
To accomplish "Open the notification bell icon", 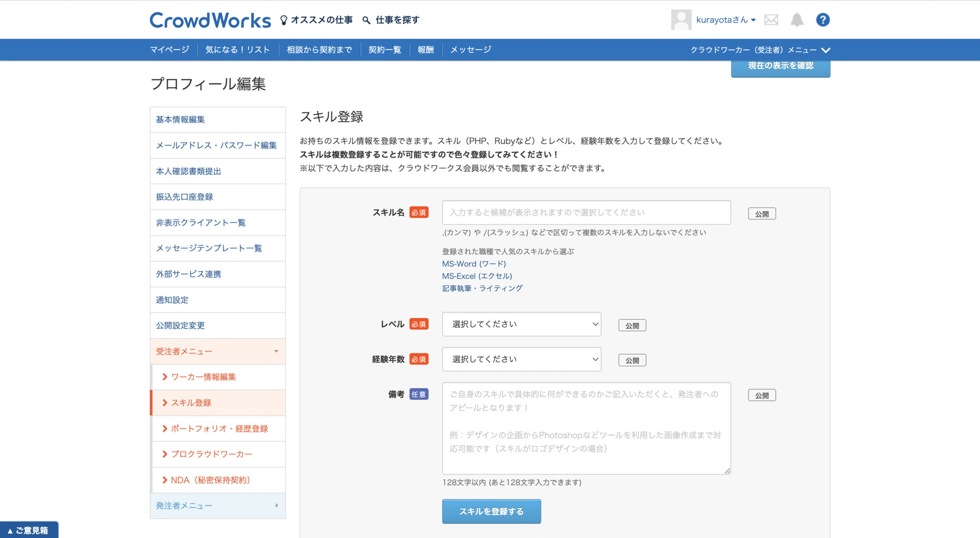I will pyautogui.click(x=797, y=20).
